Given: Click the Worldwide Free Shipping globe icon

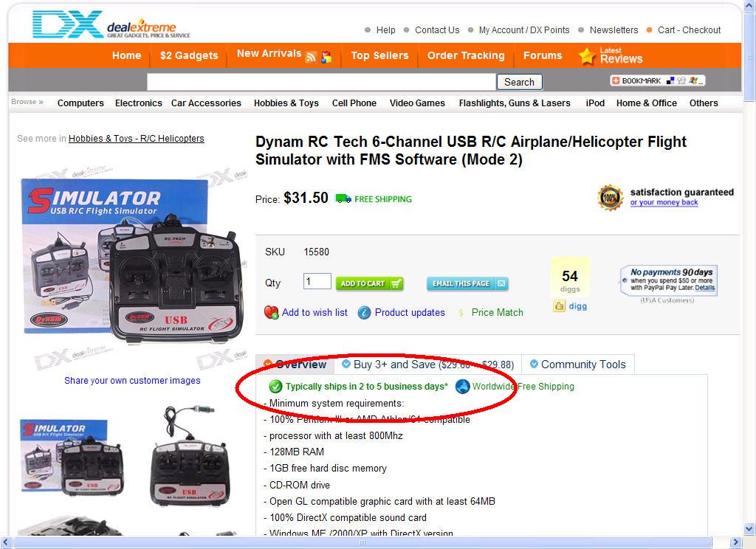Looking at the screenshot, I should 462,387.
